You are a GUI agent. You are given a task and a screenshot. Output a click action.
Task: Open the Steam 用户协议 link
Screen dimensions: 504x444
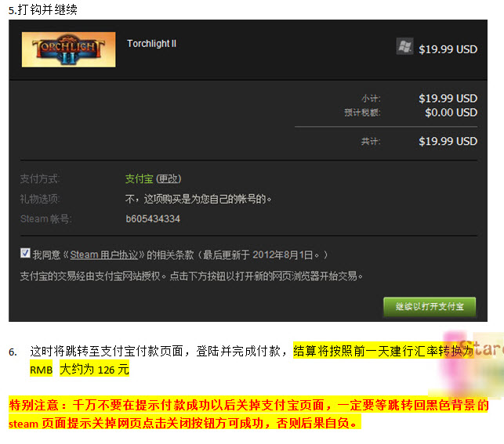click(103, 254)
